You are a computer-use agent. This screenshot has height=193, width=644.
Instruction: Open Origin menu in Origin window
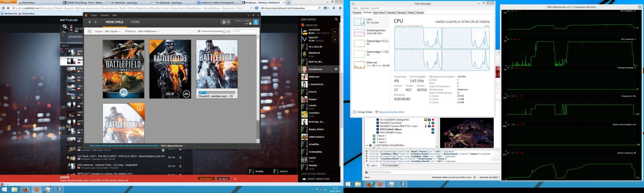point(94,15)
